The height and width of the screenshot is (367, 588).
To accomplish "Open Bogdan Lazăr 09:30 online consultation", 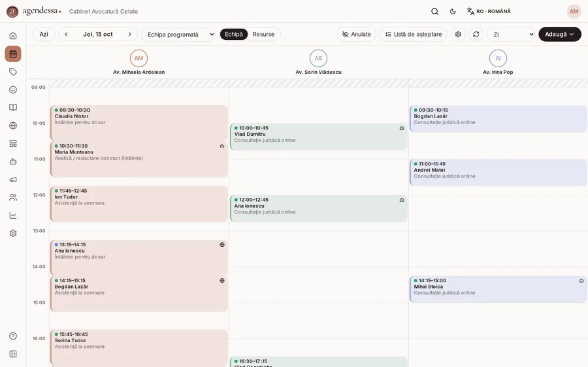I will click(498, 118).
